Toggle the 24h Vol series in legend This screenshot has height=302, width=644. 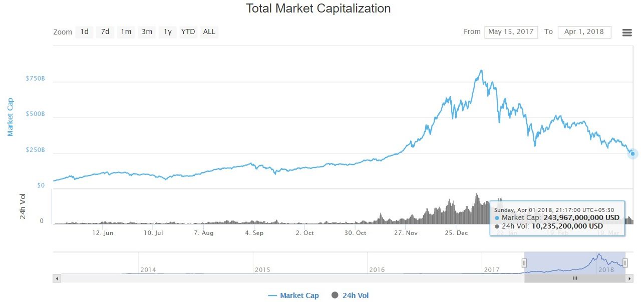350,295
